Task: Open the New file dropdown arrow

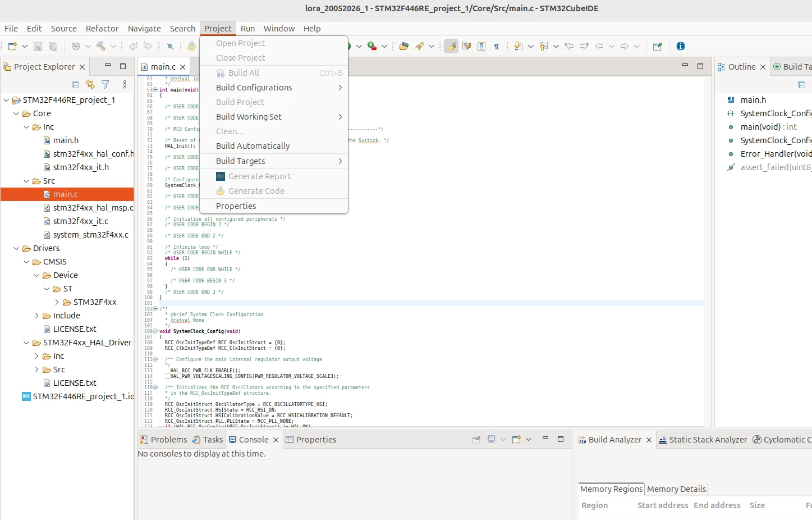Action: tap(24, 46)
